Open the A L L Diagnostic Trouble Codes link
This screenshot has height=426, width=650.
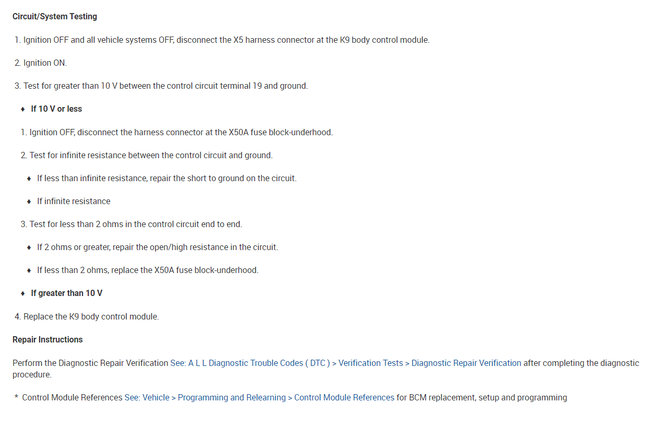click(x=251, y=363)
